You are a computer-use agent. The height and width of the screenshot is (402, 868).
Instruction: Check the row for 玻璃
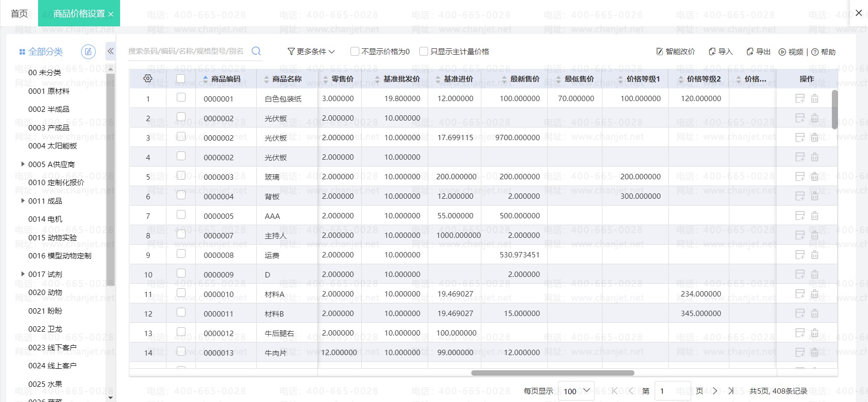click(x=181, y=176)
